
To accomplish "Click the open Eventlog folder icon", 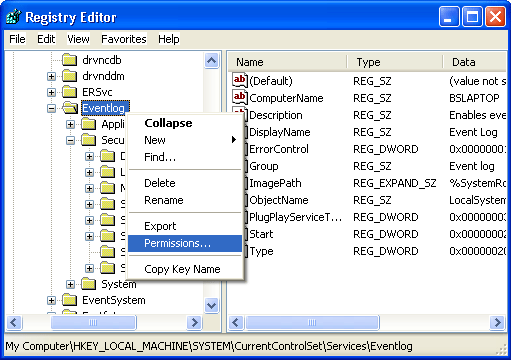I will coord(70,108).
